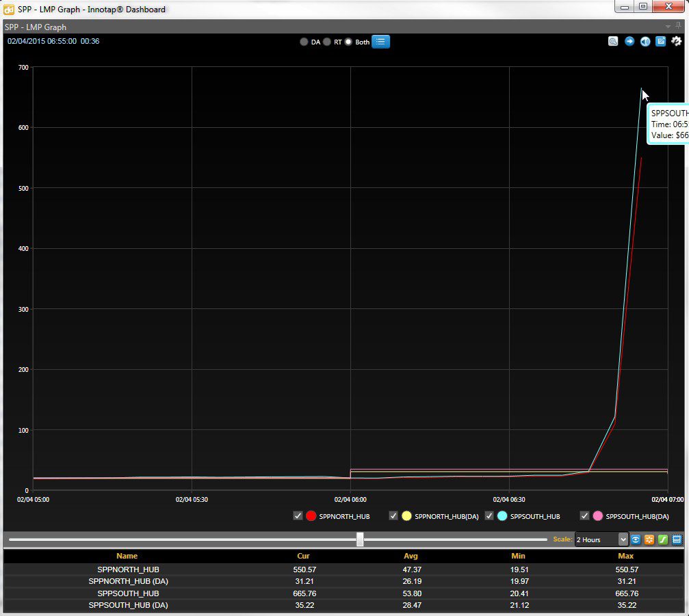
Task: Click the Innotap app icon in the title bar
Action: [9, 9]
